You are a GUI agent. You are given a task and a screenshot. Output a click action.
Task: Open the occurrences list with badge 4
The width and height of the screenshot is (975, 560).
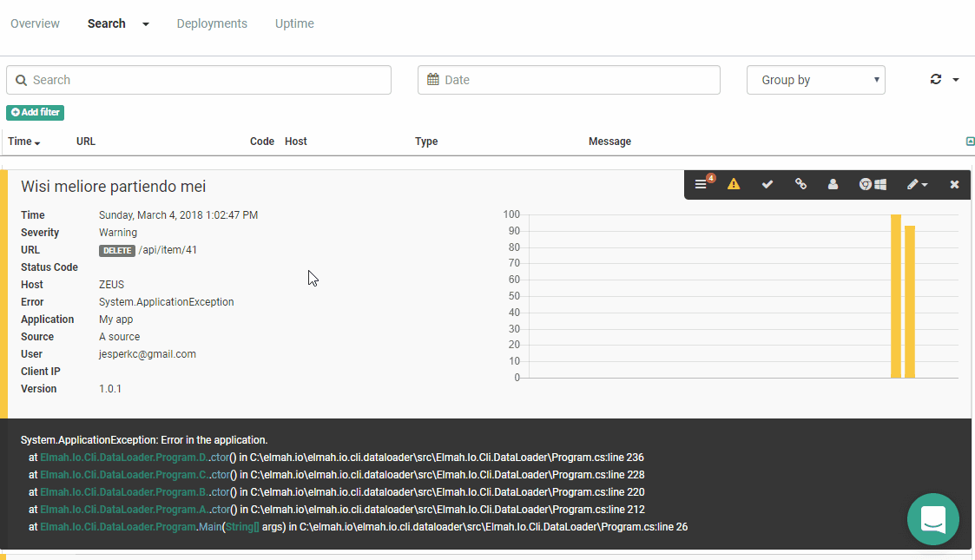click(x=700, y=185)
